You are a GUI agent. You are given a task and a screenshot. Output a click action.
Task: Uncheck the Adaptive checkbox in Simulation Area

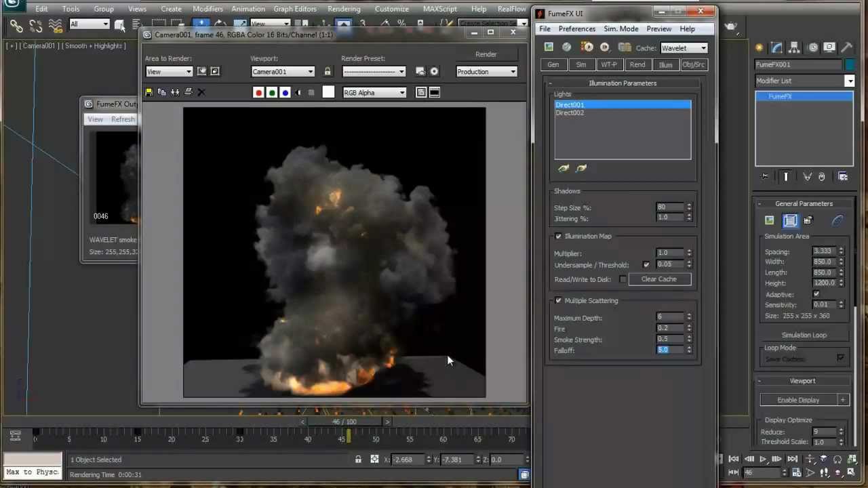(816, 294)
